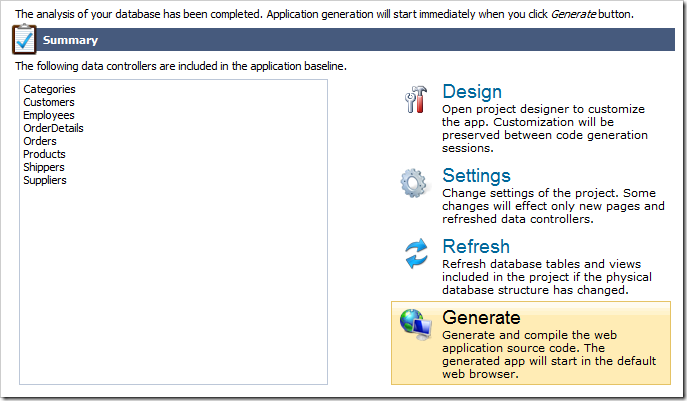Screen dimensions: 687x401
Task: Click the Generate globe icon
Action: pos(415,323)
